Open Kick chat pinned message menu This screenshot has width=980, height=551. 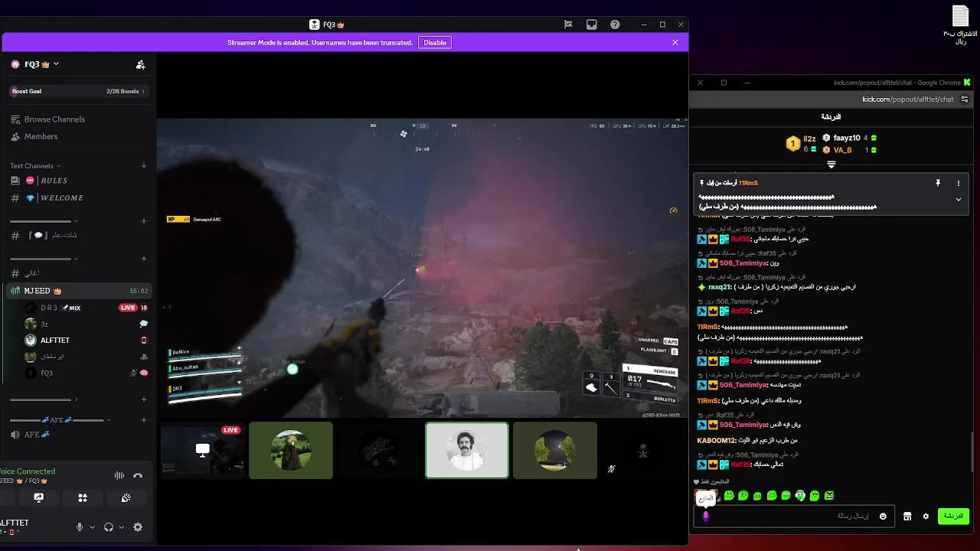958,184
